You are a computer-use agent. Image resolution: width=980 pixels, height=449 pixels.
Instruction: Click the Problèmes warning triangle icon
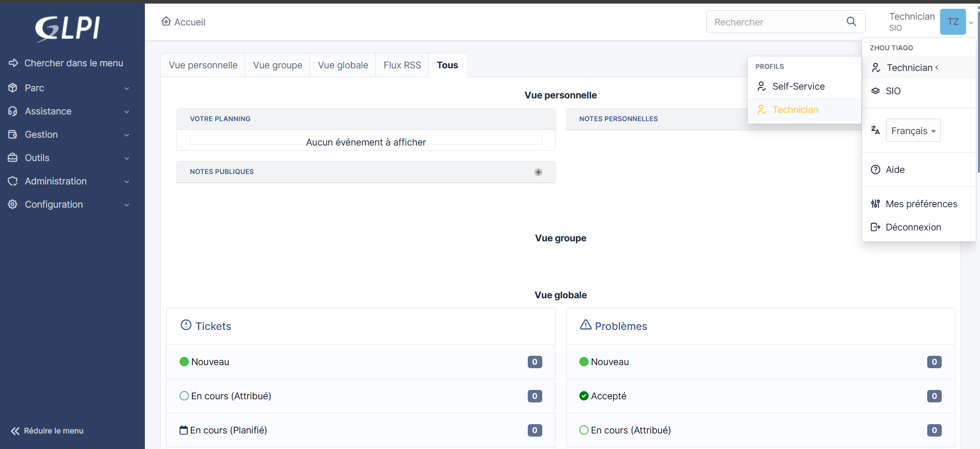(x=586, y=325)
